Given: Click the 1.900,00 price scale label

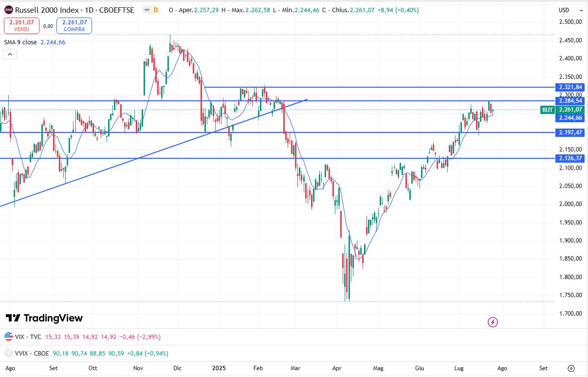Looking at the screenshot, I should tap(570, 241).
